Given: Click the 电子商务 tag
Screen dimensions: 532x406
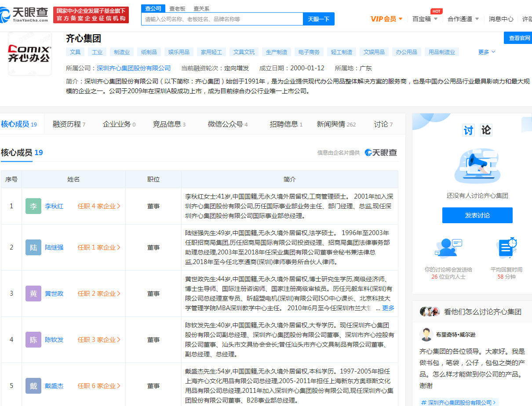Looking at the screenshot, I should [309, 52].
